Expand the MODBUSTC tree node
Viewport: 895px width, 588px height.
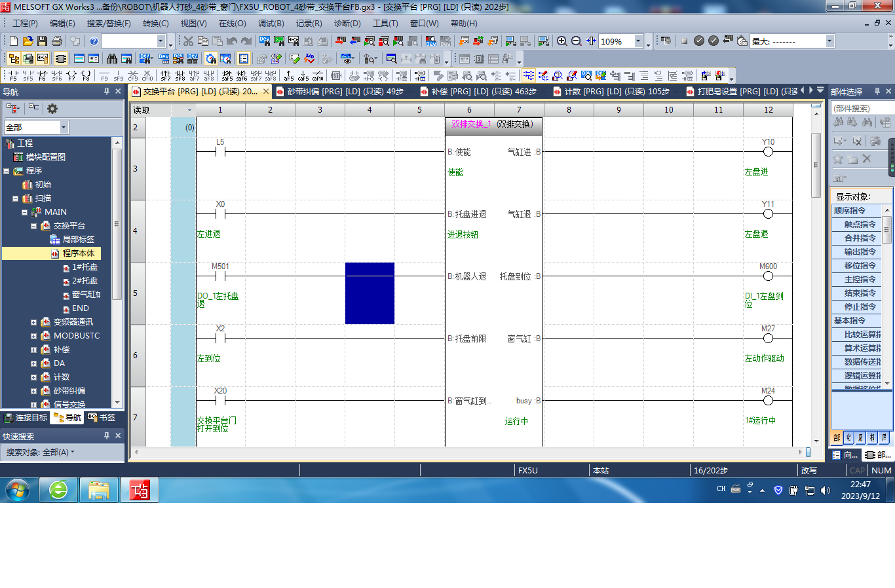pos(33,336)
